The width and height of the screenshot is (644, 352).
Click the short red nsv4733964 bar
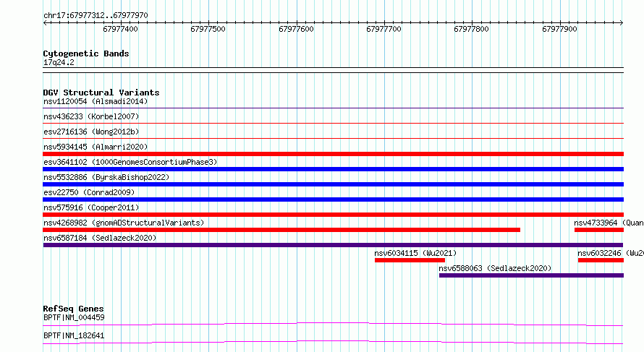[599, 230]
